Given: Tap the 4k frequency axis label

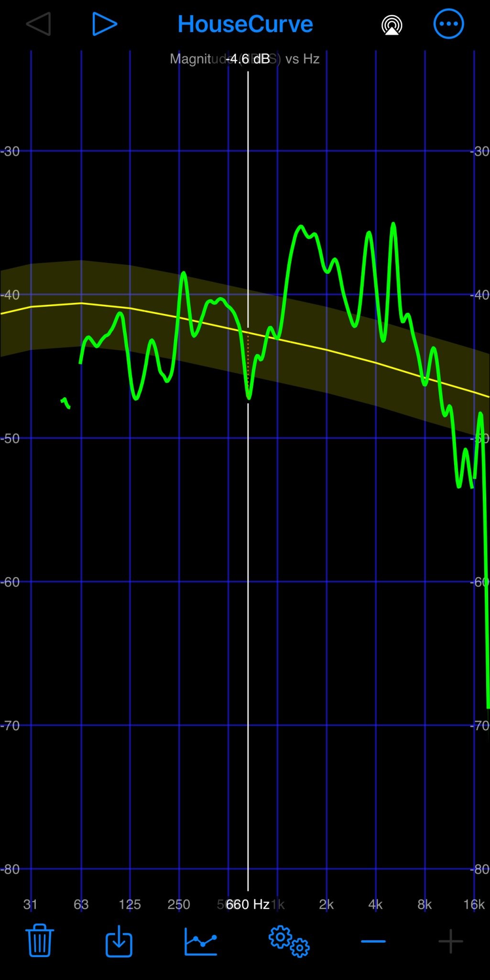Looking at the screenshot, I should [x=376, y=904].
